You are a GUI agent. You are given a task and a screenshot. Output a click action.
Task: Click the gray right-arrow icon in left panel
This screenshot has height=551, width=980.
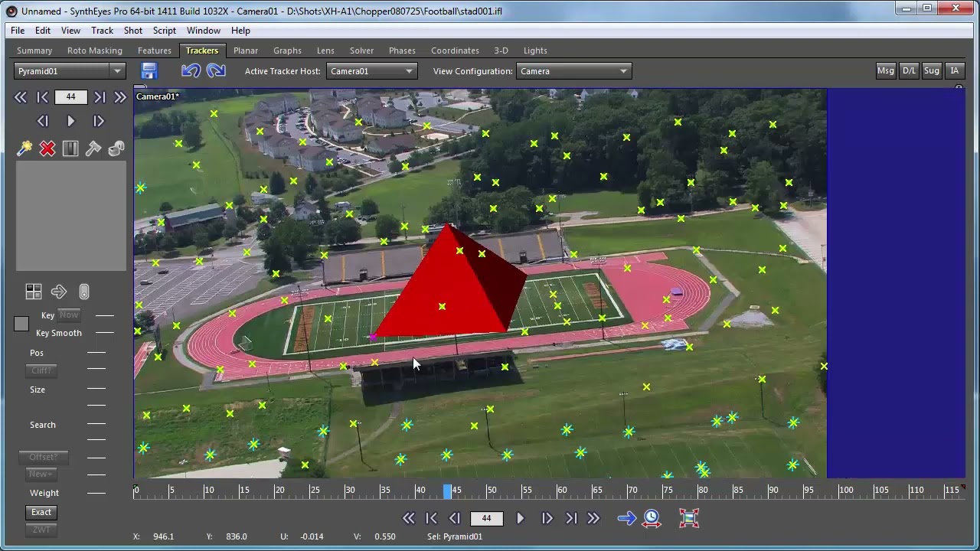[x=59, y=292]
